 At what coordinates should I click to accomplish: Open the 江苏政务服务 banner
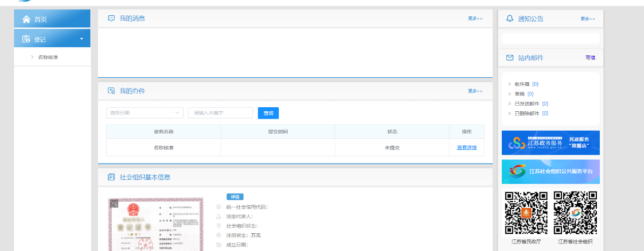coord(551,143)
